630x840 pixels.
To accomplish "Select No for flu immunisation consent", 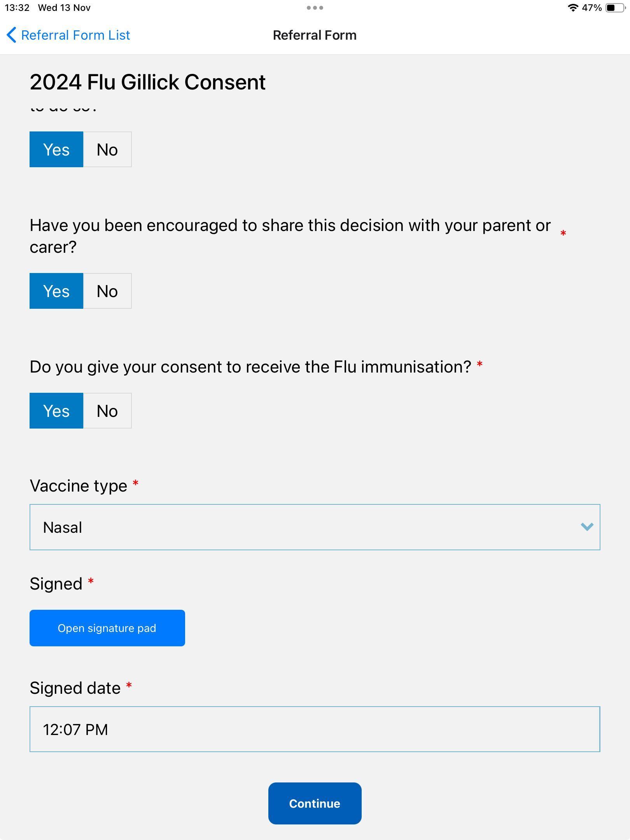I will [x=107, y=411].
